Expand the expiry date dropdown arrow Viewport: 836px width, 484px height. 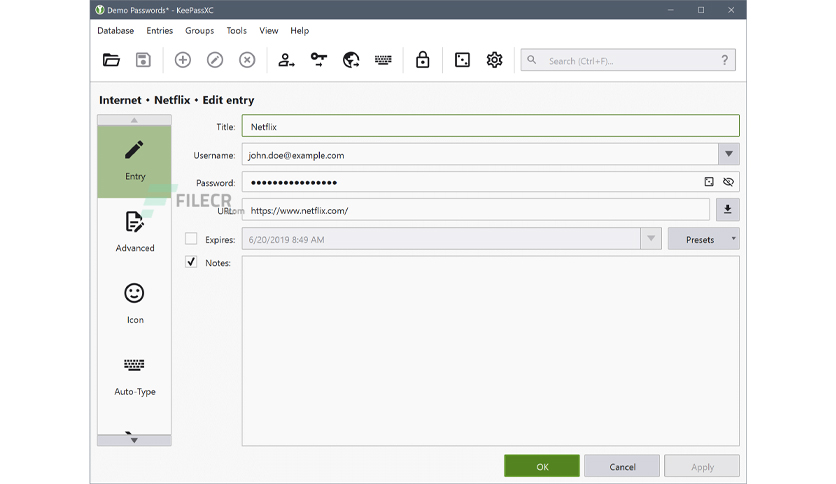[651, 239]
